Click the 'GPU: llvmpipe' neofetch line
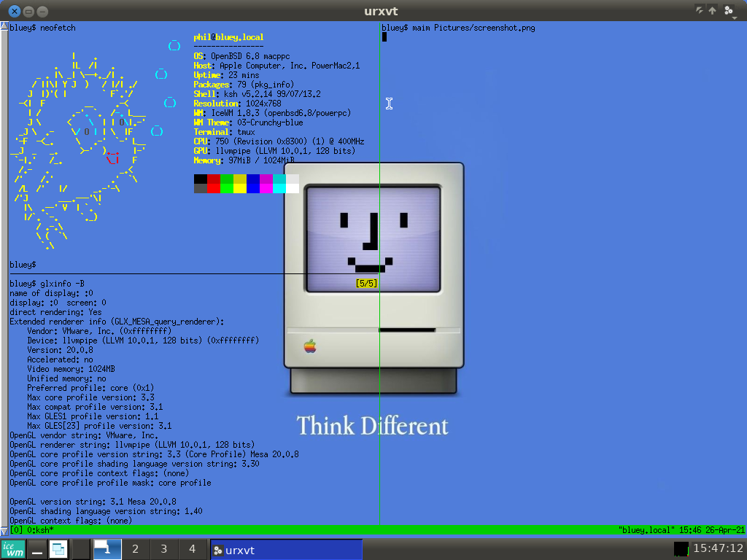 (x=274, y=152)
